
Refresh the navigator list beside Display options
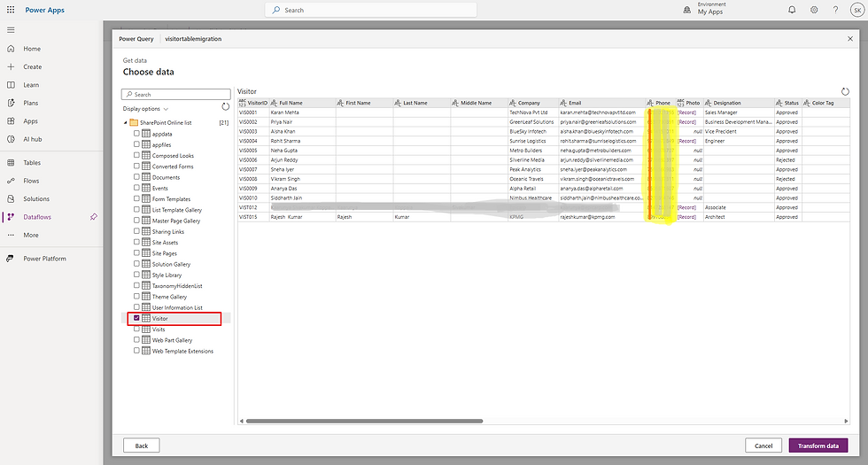[225, 107]
